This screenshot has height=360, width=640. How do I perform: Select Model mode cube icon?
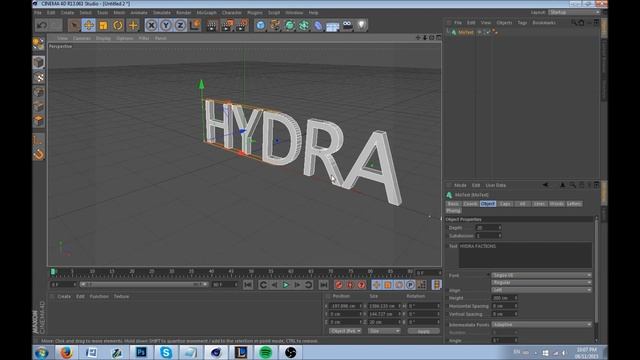click(x=38, y=62)
